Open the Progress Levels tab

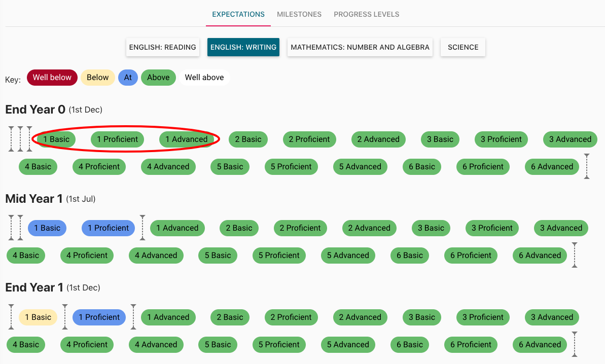click(x=366, y=14)
